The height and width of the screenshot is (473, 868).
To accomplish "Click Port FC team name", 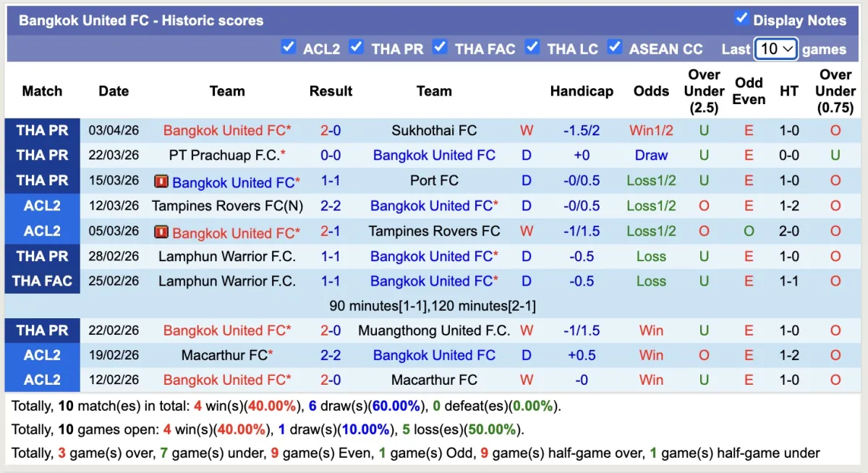I will click(x=434, y=181).
